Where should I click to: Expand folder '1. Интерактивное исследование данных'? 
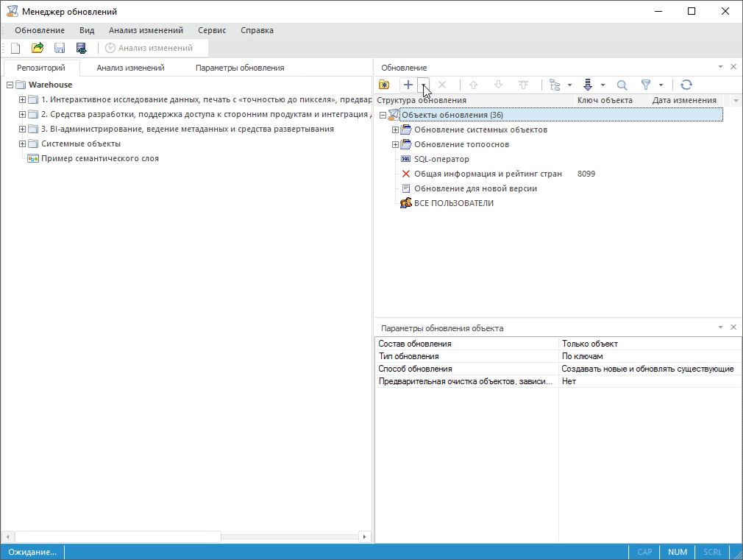pos(22,99)
